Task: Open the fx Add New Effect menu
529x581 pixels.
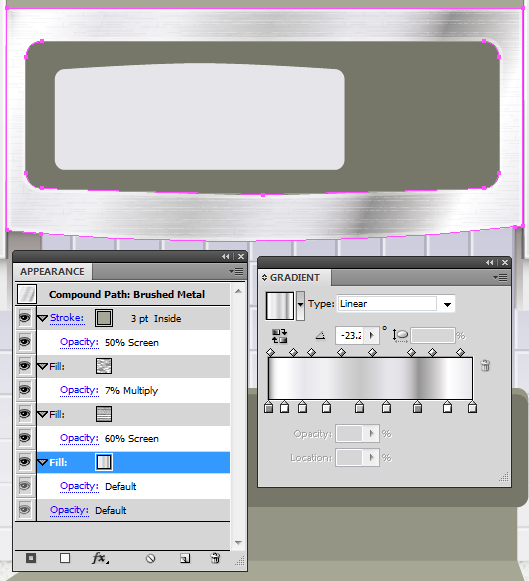Action: click(100, 558)
